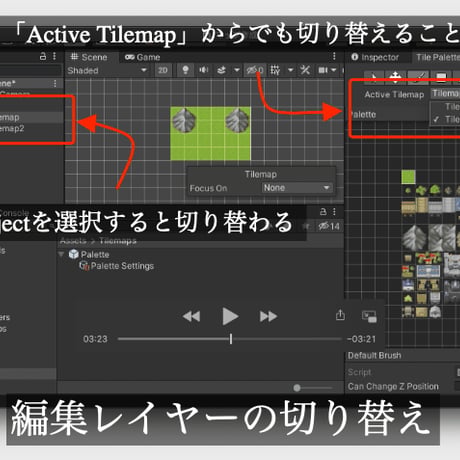Lock the Project panel with padlock icon

[x=323, y=211]
